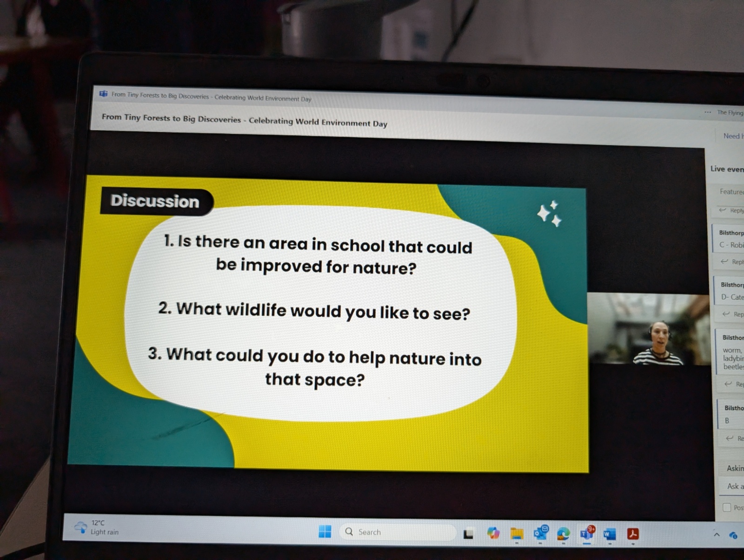The height and width of the screenshot is (560, 744).
Task: Open the weather widget showing 12°C
Action: 97,527
